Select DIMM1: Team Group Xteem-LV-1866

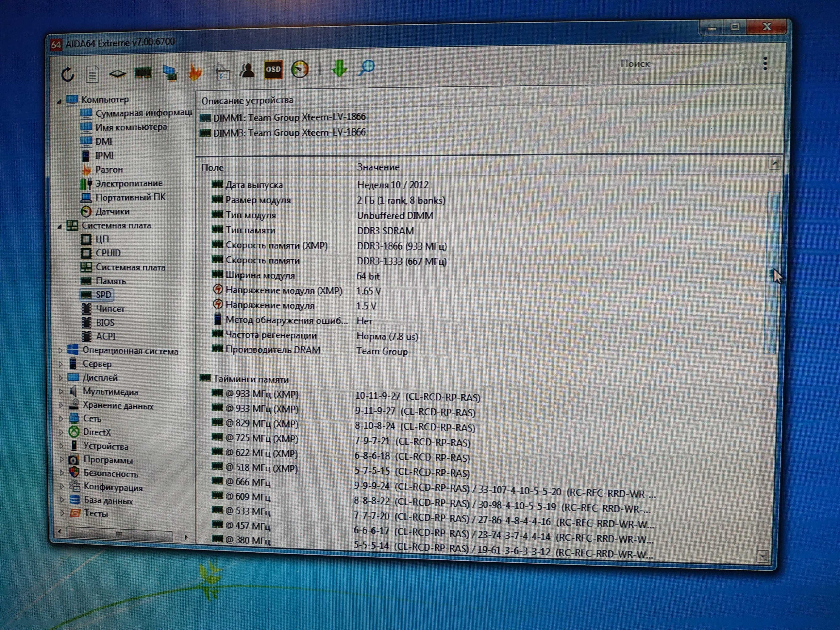[x=283, y=117]
